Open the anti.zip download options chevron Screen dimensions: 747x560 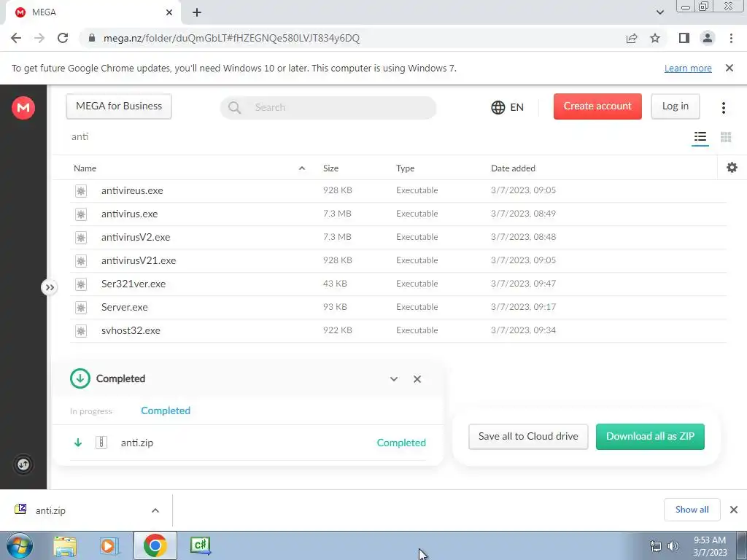155,510
